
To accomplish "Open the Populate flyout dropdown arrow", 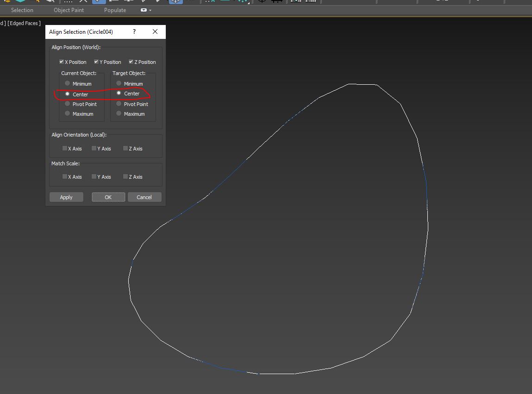I will point(149,10).
